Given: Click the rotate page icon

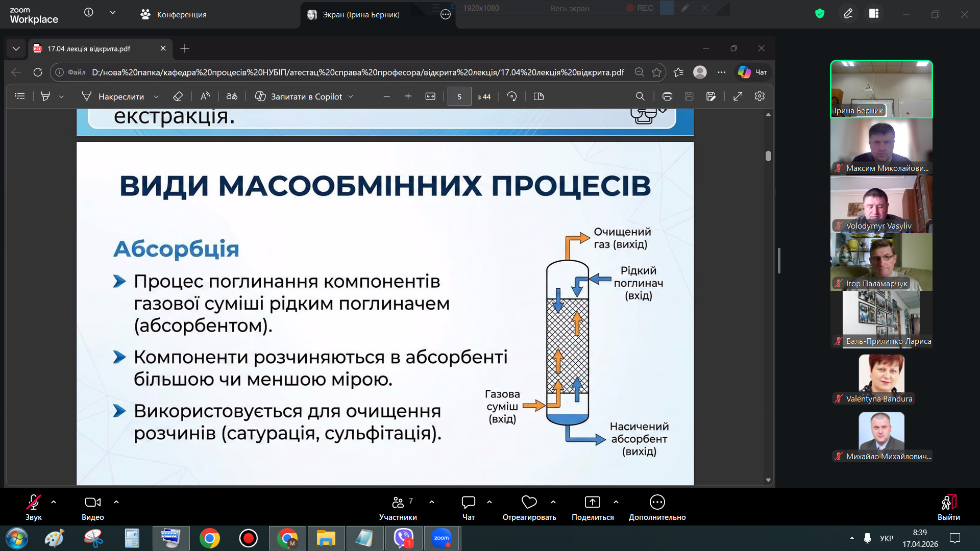Looking at the screenshot, I should click(511, 96).
